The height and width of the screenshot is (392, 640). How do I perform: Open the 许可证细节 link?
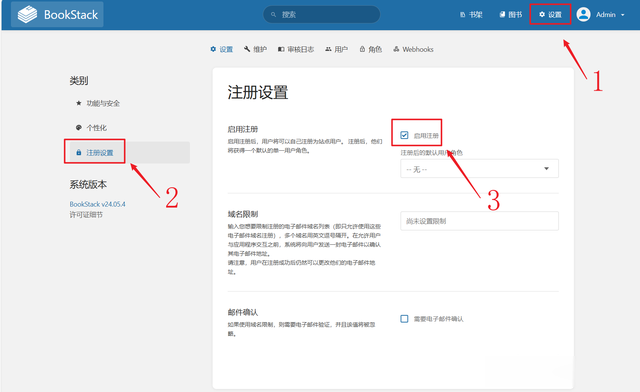86,215
